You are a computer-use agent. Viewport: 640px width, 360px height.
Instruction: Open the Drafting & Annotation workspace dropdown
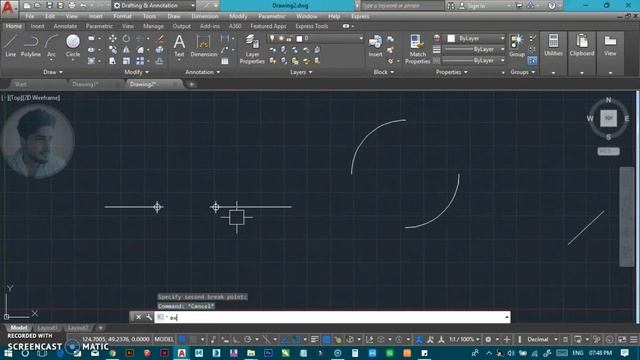[154, 6]
